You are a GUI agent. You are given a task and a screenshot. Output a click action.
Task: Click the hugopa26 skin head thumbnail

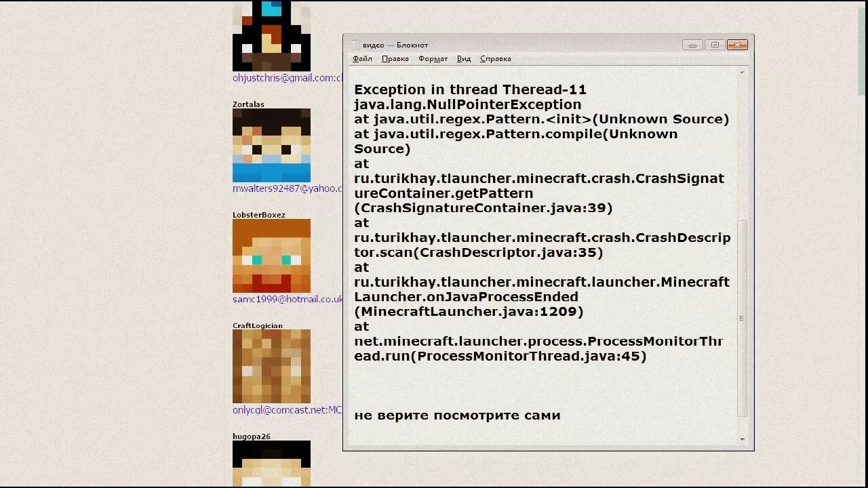[x=271, y=464]
